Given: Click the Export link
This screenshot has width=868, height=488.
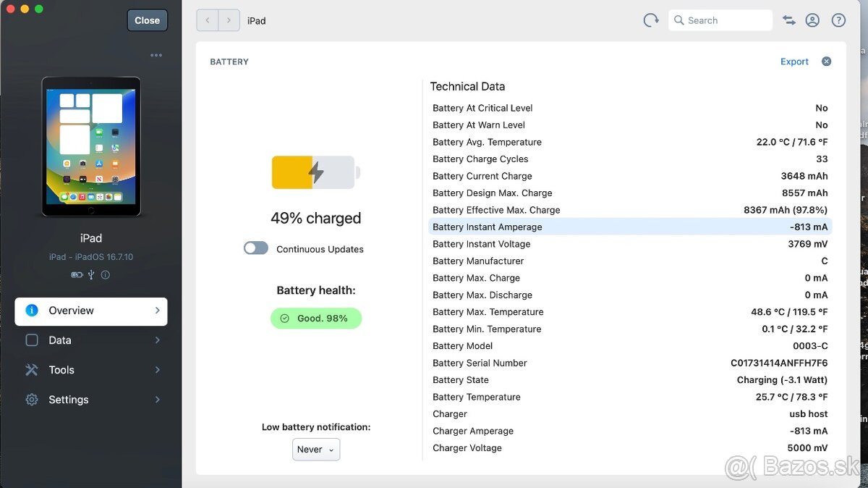Looking at the screenshot, I should pos(794,62).
